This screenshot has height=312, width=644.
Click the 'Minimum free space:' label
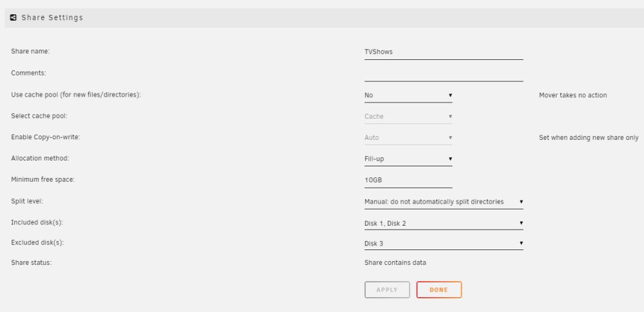tap(43, 180)
